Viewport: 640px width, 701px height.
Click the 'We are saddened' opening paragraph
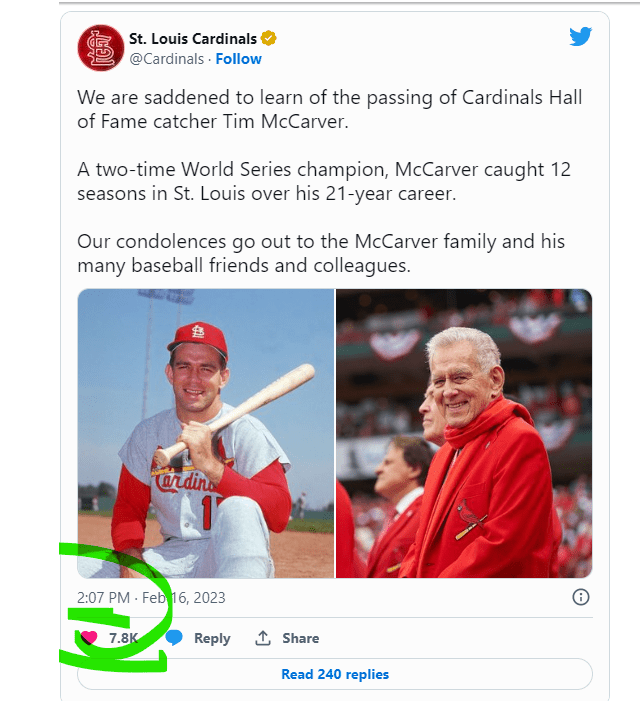(x=330, y=109)
